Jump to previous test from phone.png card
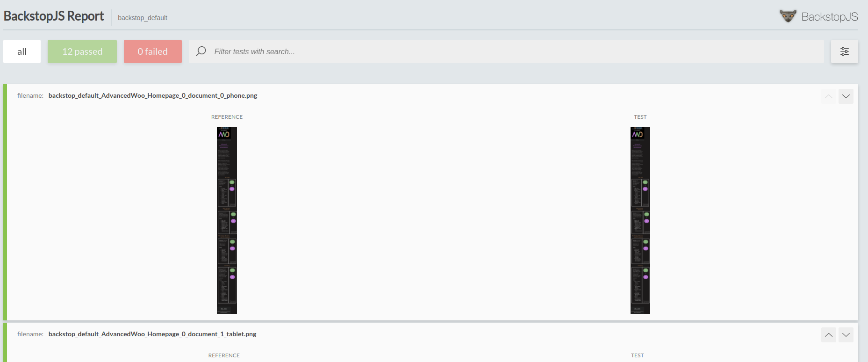Image resolution: width=868 pixels, height=362 pixels. (829, 96)
